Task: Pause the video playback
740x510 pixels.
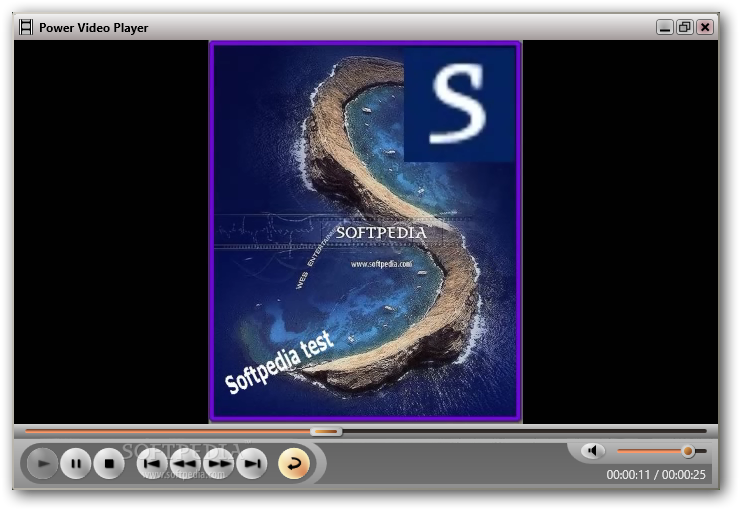Action: coord(76,463)
